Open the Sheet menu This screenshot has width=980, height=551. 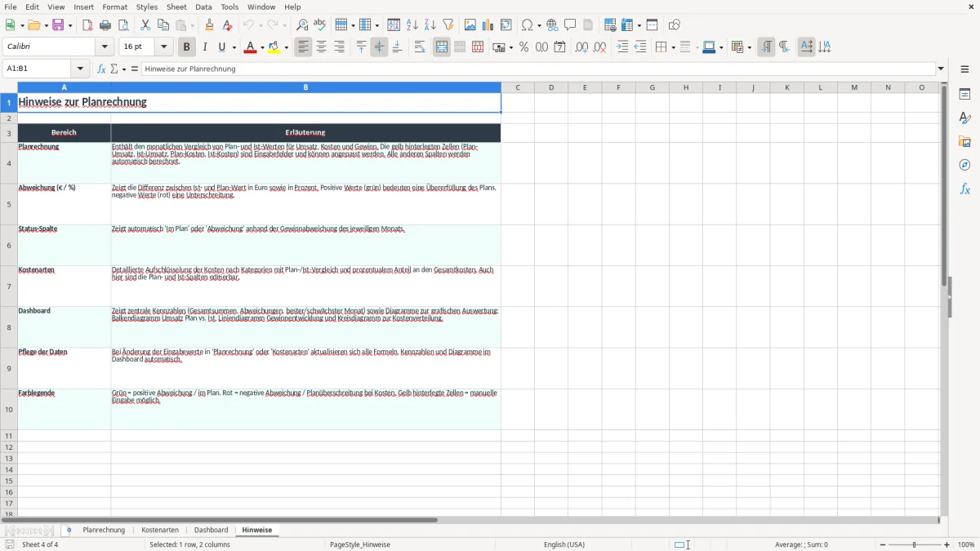[175, 7]
